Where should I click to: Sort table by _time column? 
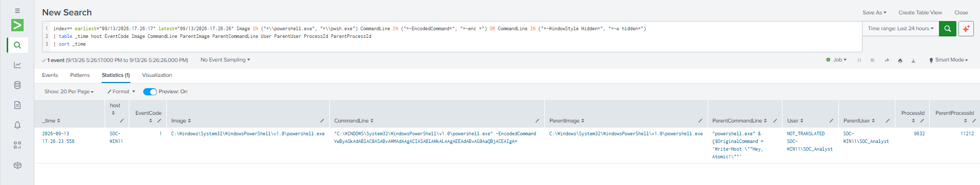(x=51, y=121)
